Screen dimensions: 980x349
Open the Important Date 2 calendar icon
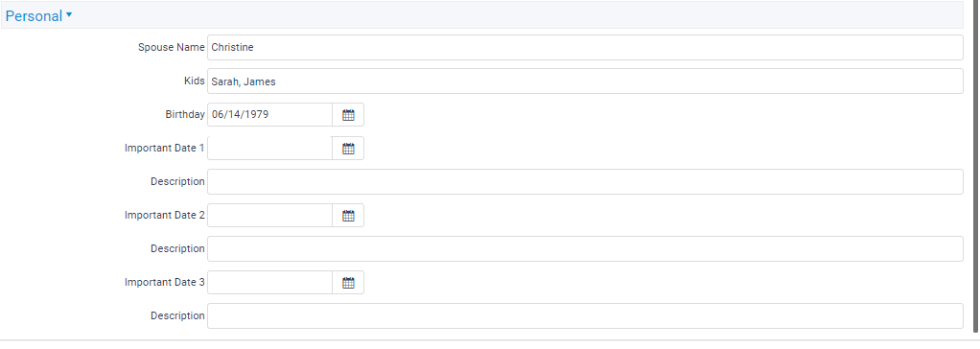(x=348, y=215)
